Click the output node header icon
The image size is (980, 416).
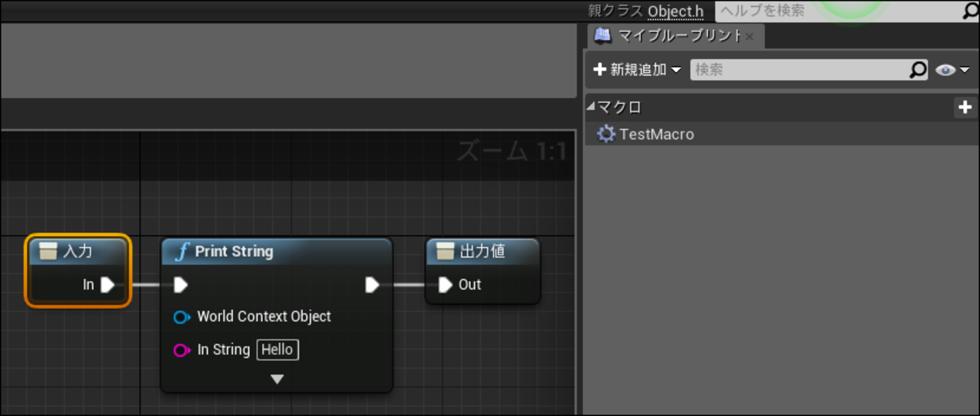tap(446, 251)
